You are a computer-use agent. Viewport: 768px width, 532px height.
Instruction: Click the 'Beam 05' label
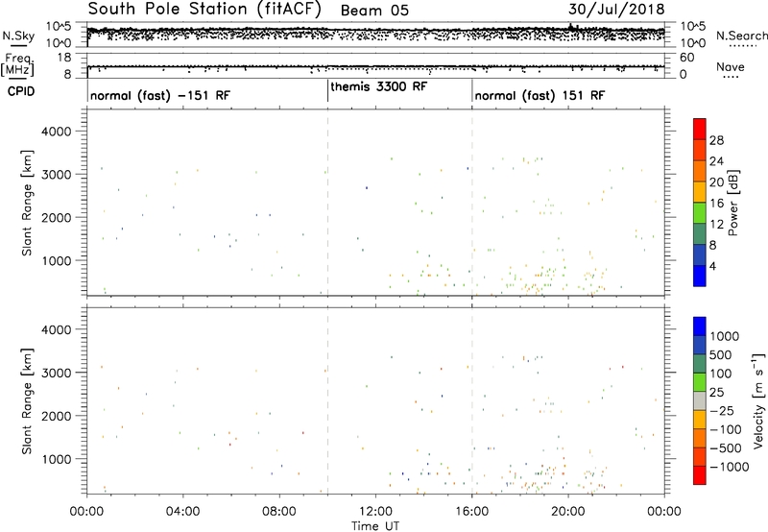coord(374,11)
